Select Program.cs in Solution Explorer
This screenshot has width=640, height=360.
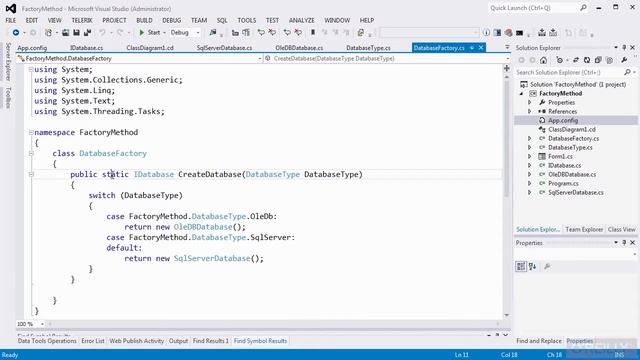point(563,183)
